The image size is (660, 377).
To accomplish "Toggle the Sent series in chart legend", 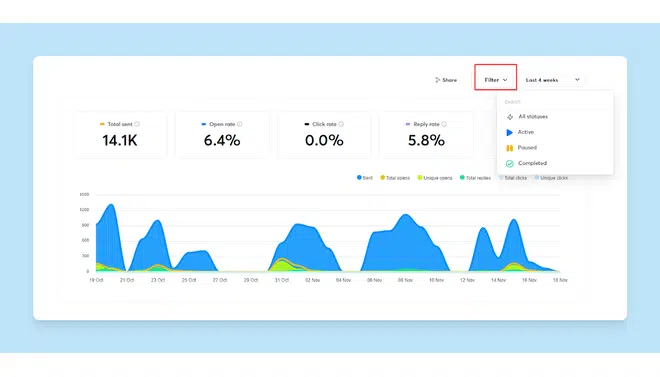I will click(365, 178).
